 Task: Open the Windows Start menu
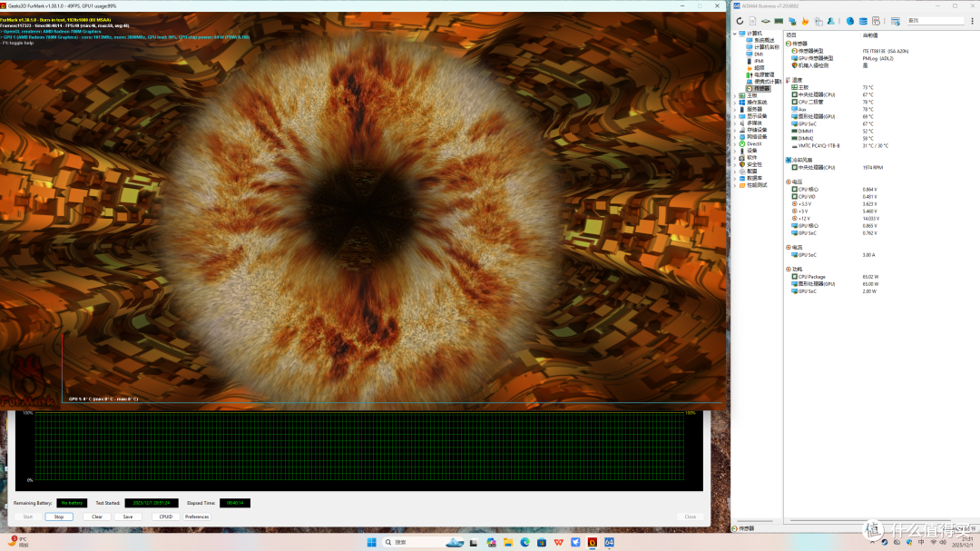371,542
